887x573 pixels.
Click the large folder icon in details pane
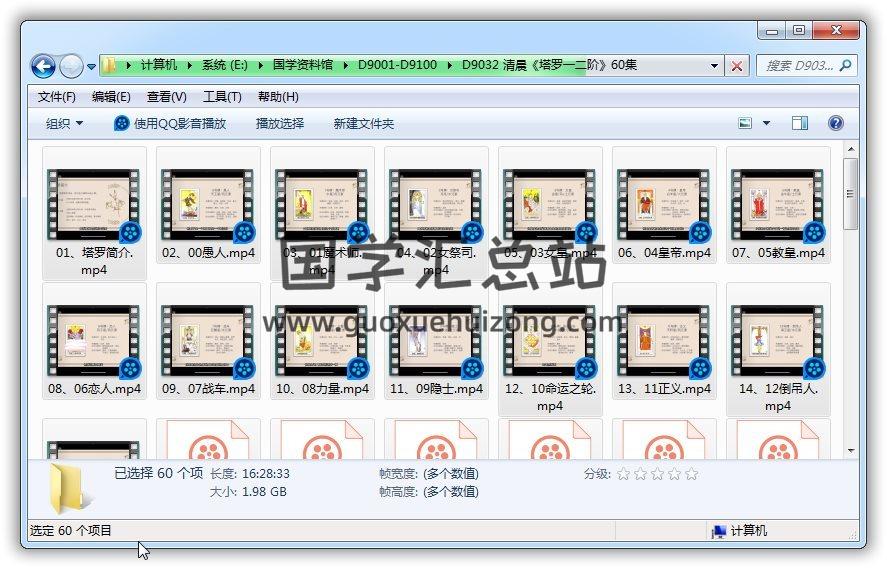[x=69, y=488]
